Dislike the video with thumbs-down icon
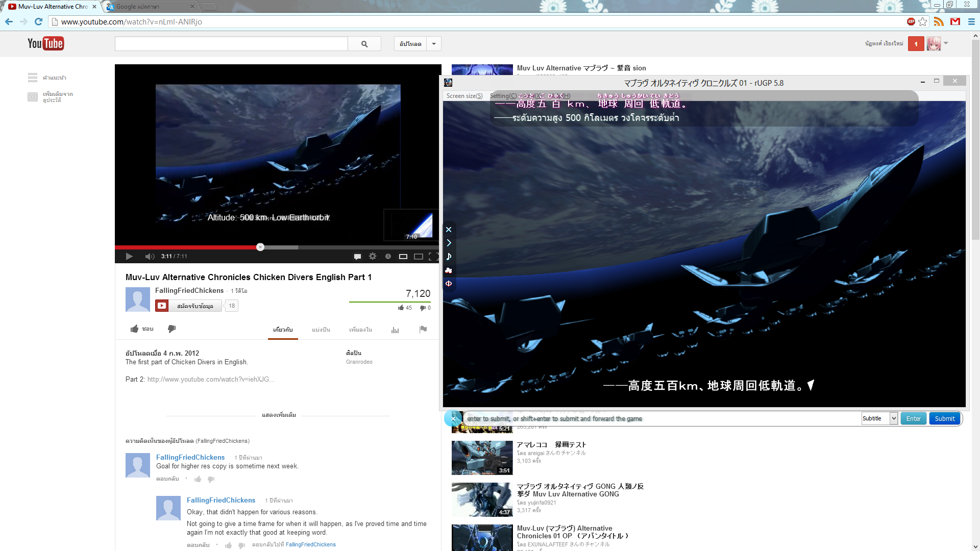Image resolution: width=980 pixels, height=551 pixels. [x=172, y=329]
